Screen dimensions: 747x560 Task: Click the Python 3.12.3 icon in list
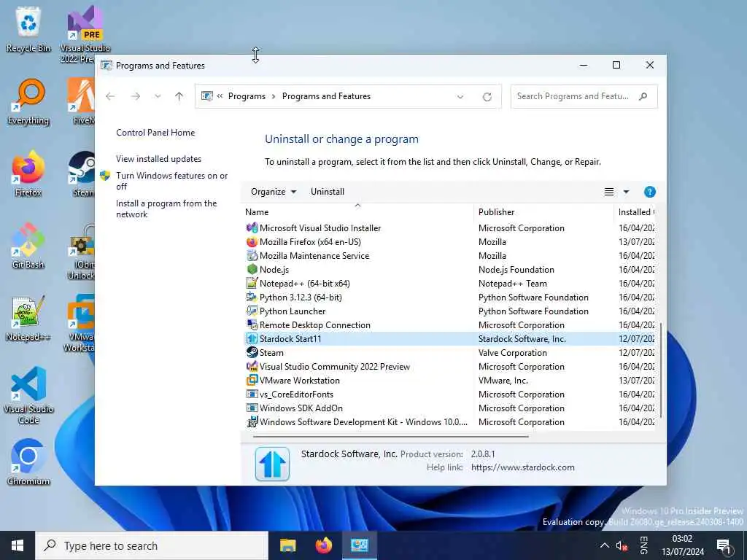pos(252,297)
